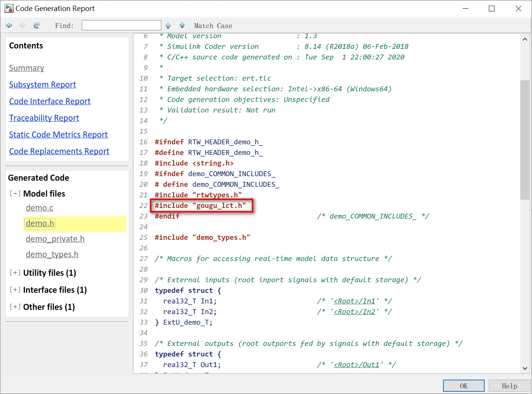Expand the Utility files section

coord(15,272)
